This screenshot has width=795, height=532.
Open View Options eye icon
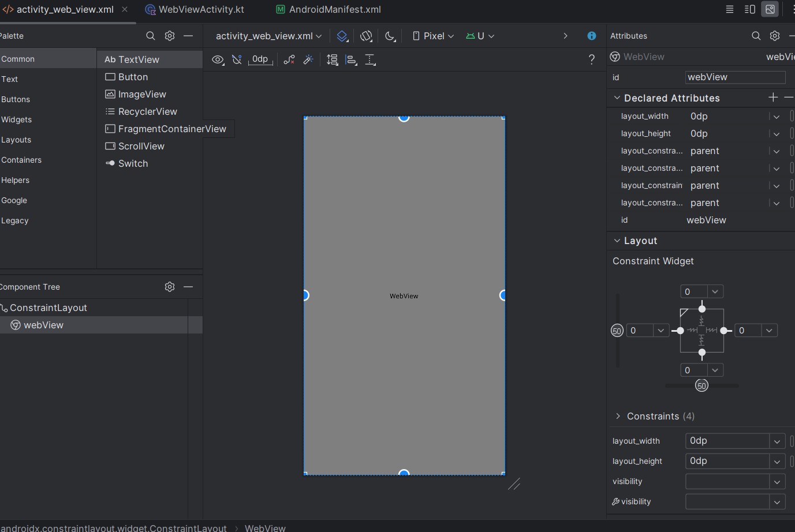[x=218, y=59]
